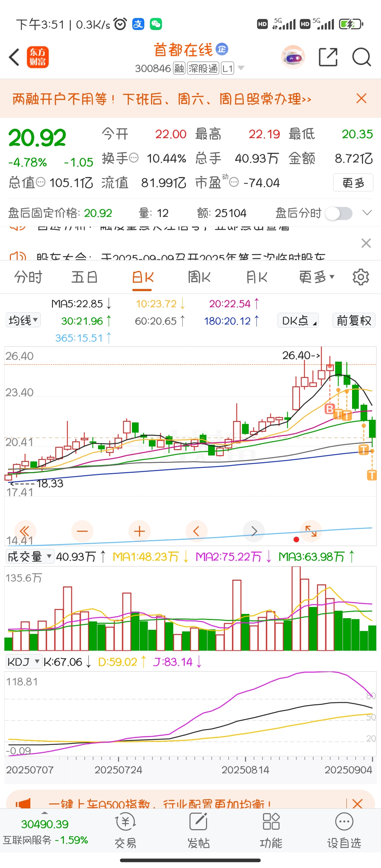Move chart left with arrow button
Viewport: 381px width, 868px height.
196,531
